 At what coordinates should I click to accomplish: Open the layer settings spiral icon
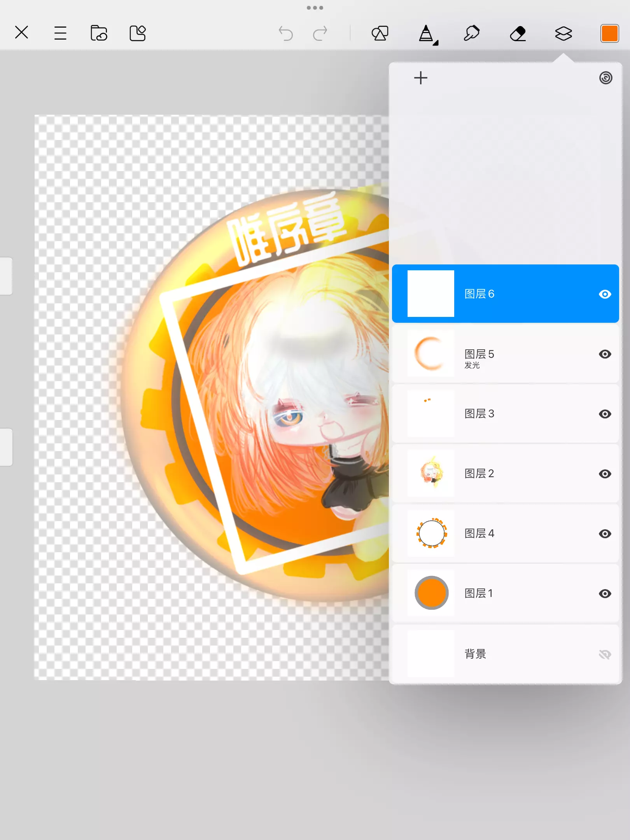pos(606,78)
